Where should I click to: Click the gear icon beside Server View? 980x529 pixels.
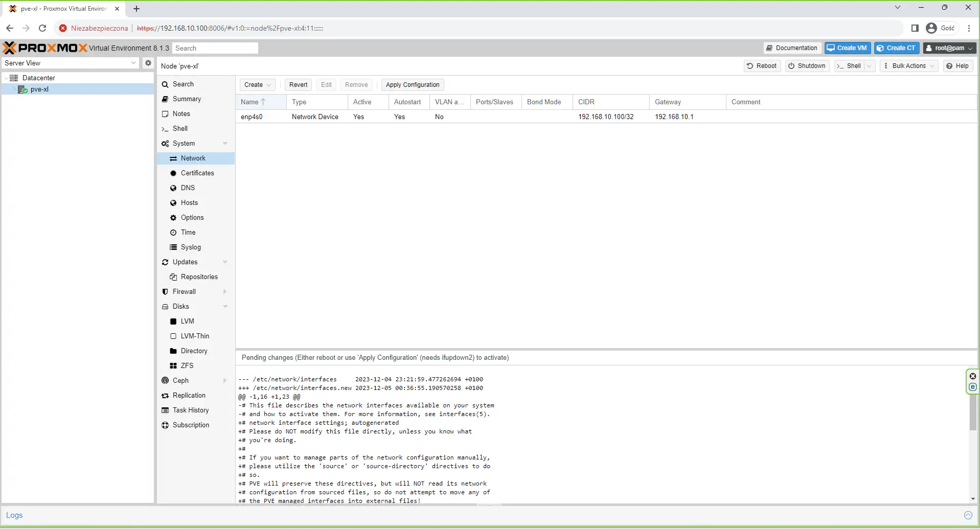148,63
